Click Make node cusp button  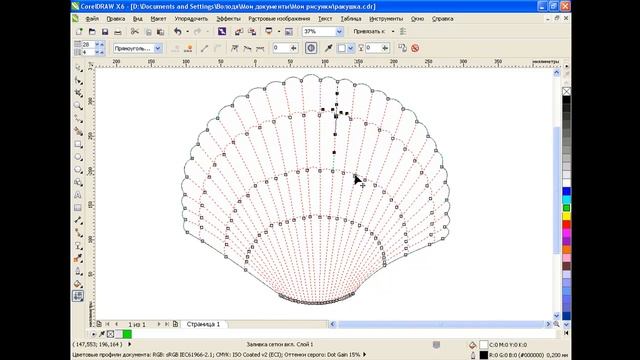(x=234, y=48)
